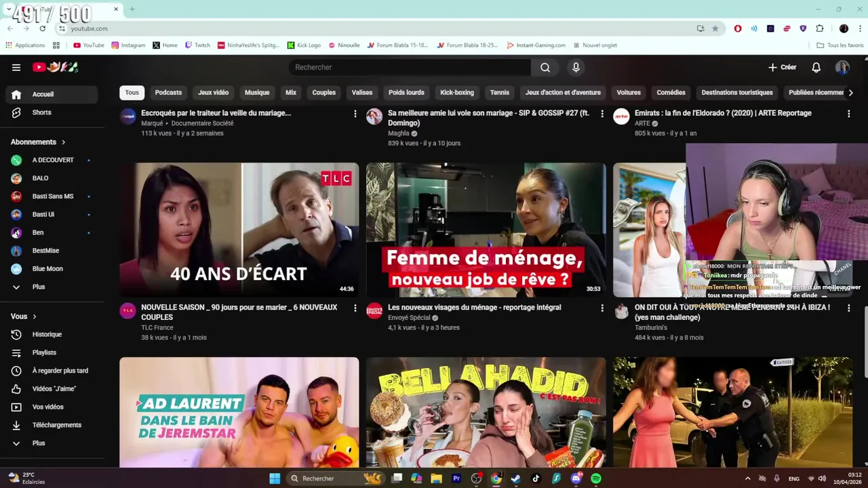The width and height of the screenshot is (868, 488).
Task: Open the Instagram bookmark
Action: pos(128,45)
